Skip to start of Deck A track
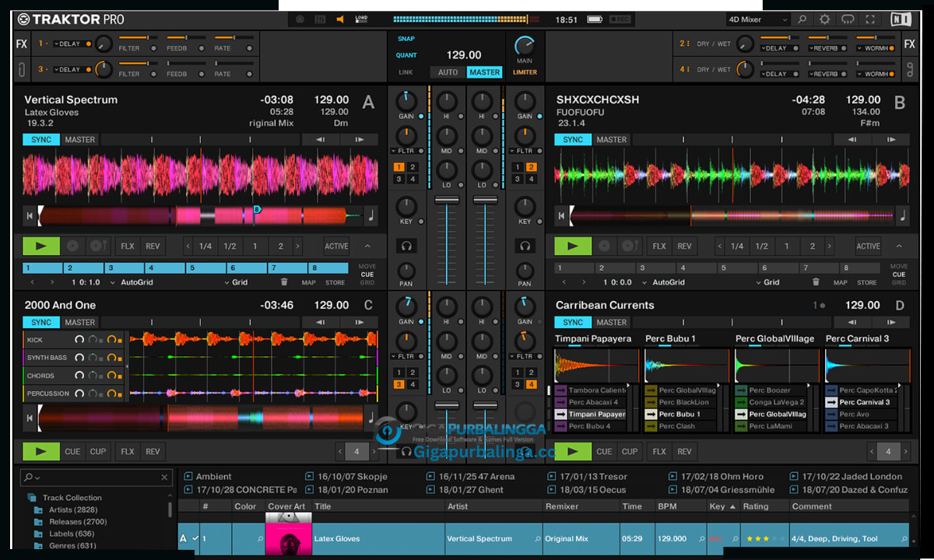Image resolution: width=934 pixels, height=560 pixels. click(30, 216)
